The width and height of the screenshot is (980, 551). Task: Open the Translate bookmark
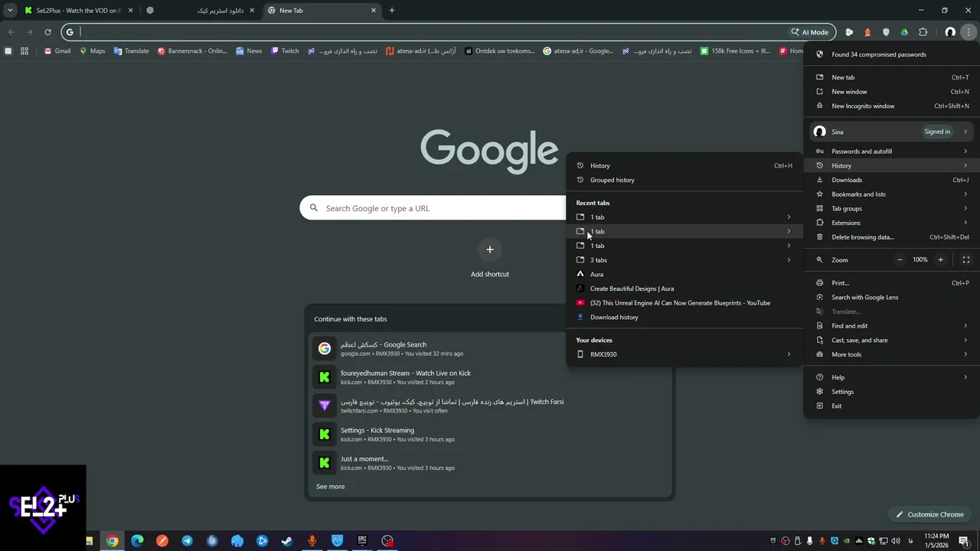131,51
